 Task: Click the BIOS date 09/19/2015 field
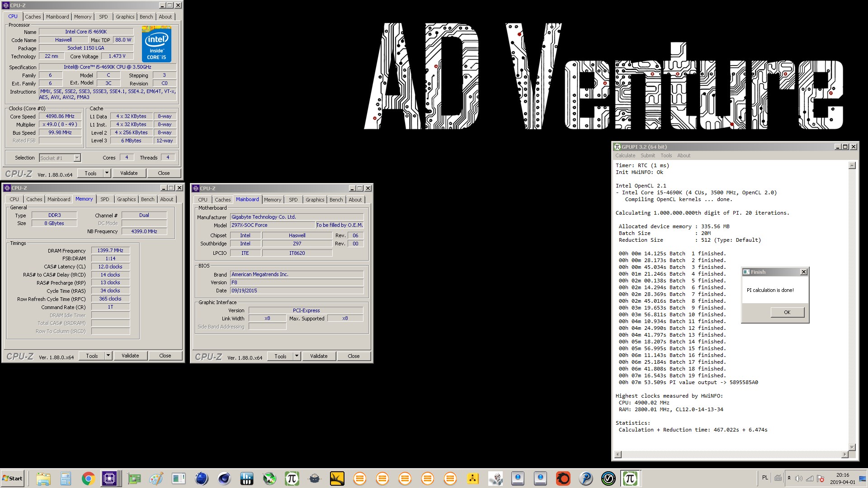297,291
